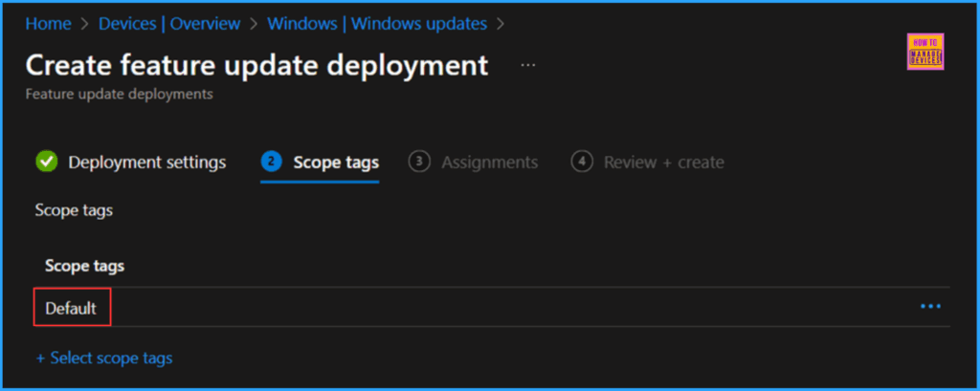Open the ellipsis menu beside the page title

pyautogui.click(x=528, y=66)
